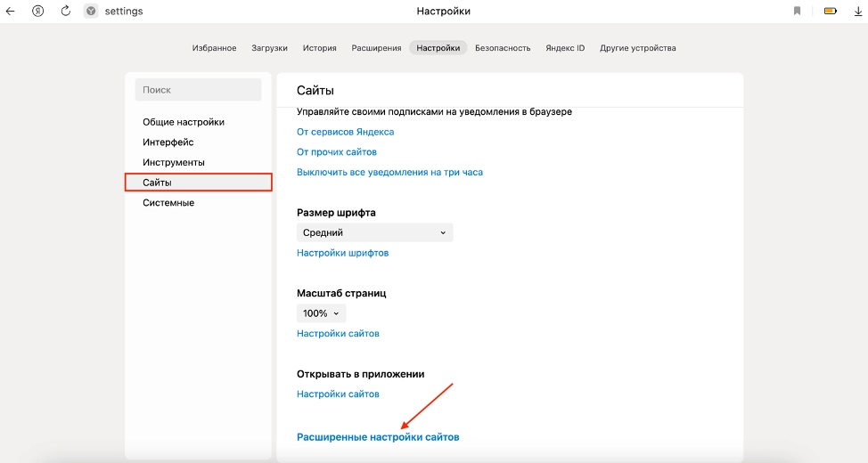This screenshot has height=463, width=868.
Task: Go back with the back arrow icon
Action: [x=10, y=11]
